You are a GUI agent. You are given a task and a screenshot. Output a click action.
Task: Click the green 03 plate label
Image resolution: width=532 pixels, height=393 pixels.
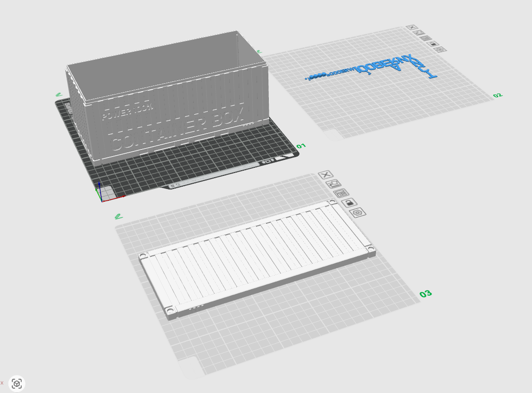(425, 294)
